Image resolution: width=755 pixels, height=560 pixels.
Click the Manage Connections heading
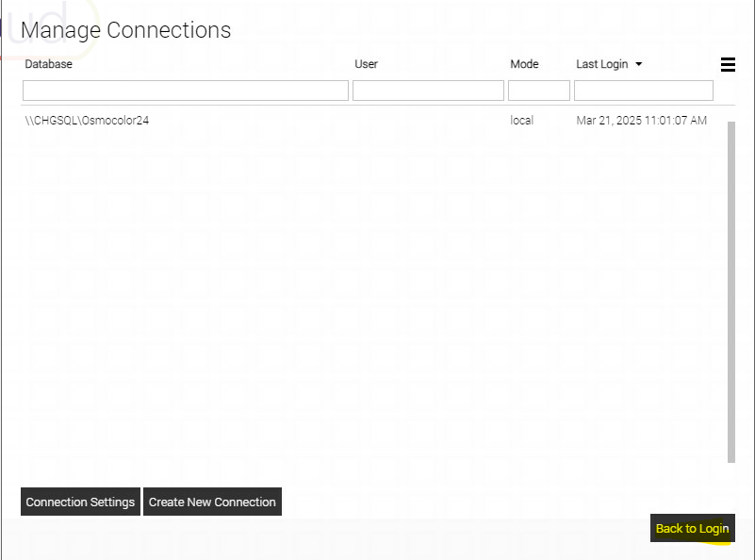(x=125, y=30)
